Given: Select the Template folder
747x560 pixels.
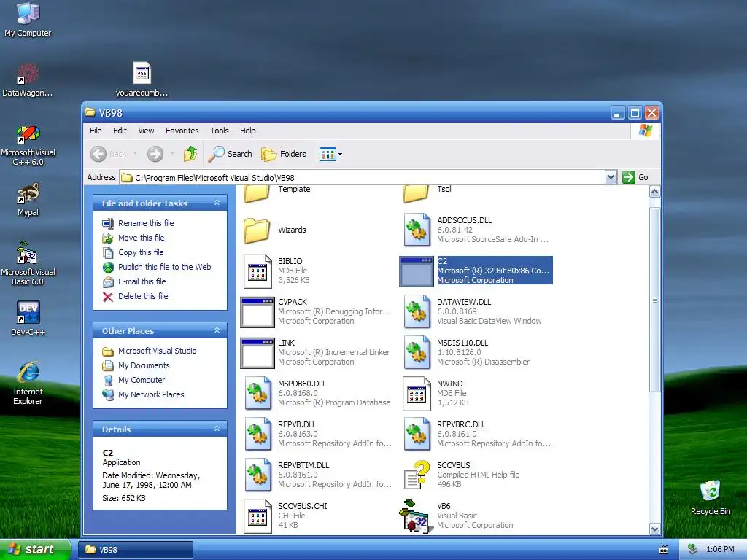Looking at the screenshot, I should point(276,193).
